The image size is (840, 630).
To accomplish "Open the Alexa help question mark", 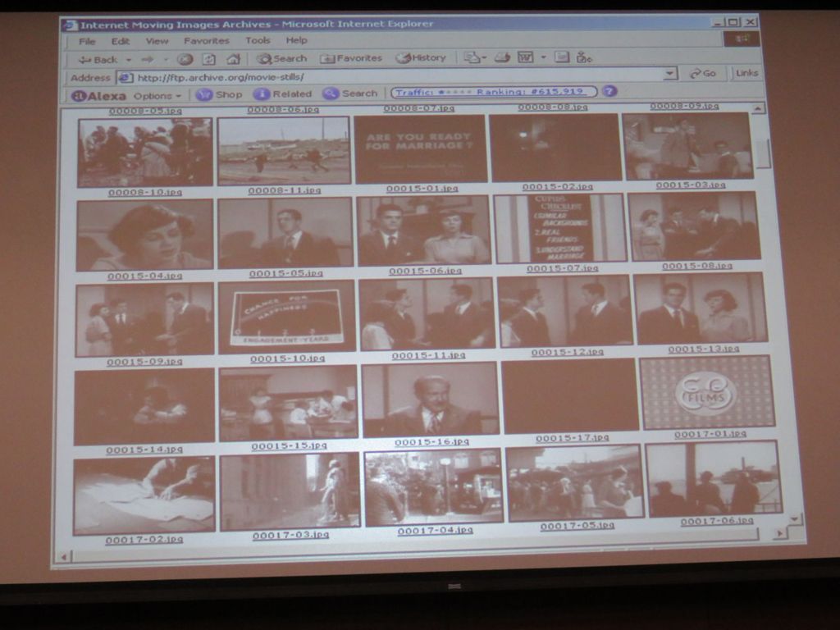I will coord(609,91).
